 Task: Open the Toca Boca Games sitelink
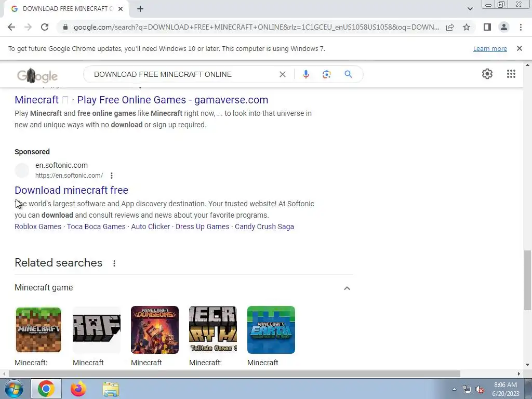click(x=96, y=227)
